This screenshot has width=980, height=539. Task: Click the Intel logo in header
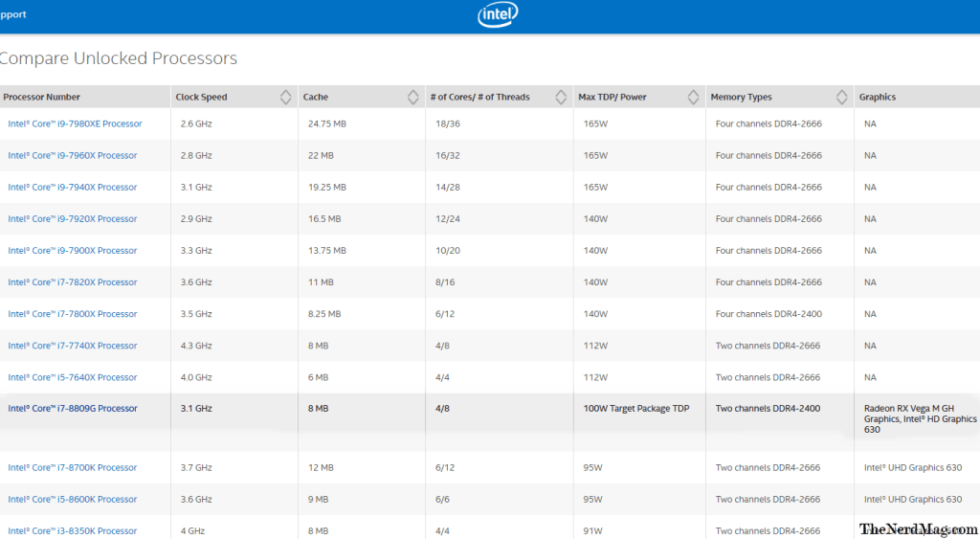click(497, 14)
